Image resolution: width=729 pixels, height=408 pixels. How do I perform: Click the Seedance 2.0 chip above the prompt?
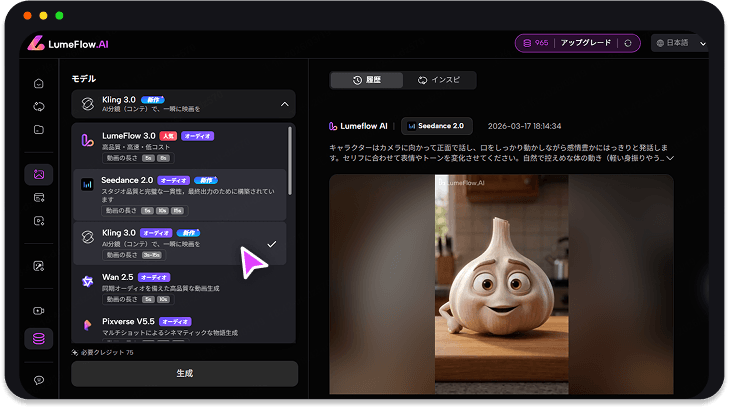[437, 126]
